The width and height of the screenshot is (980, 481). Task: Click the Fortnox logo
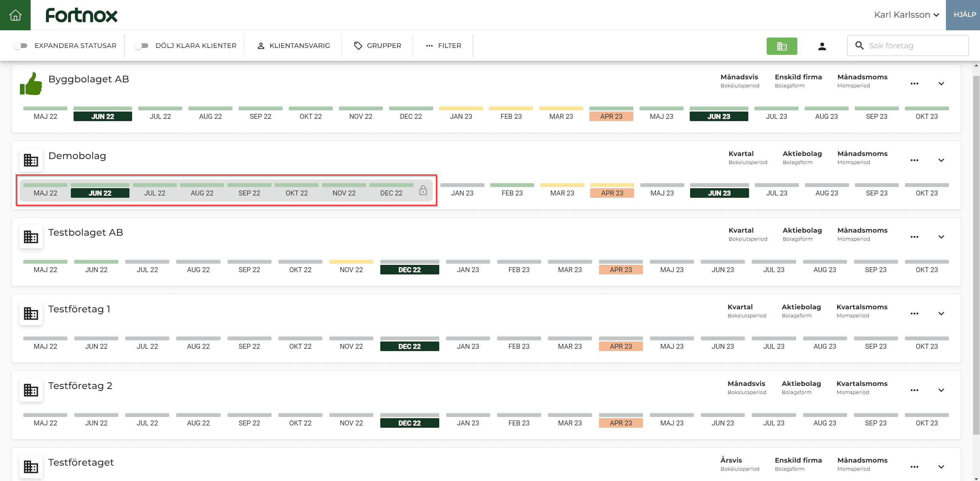pyautogui.click(x=82, y=15)
